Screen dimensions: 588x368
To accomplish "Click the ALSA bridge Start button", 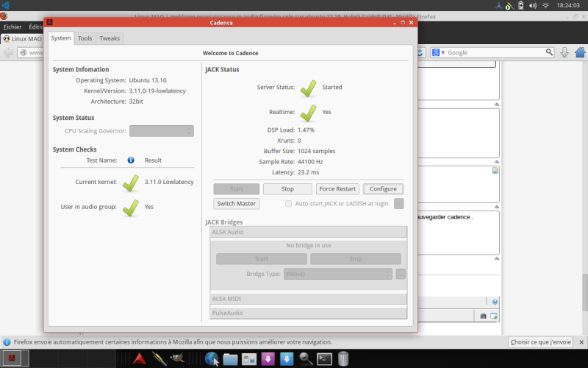I will (x=262, y=259).
